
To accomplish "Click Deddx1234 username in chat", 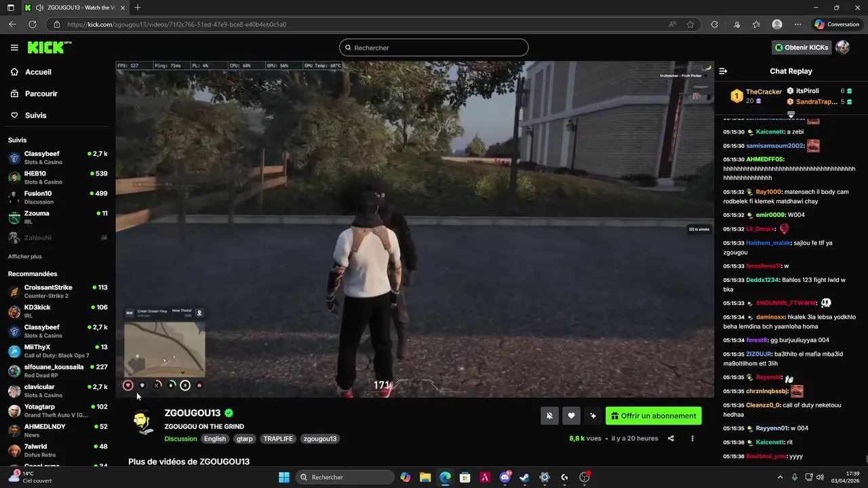I will (762, 280).
